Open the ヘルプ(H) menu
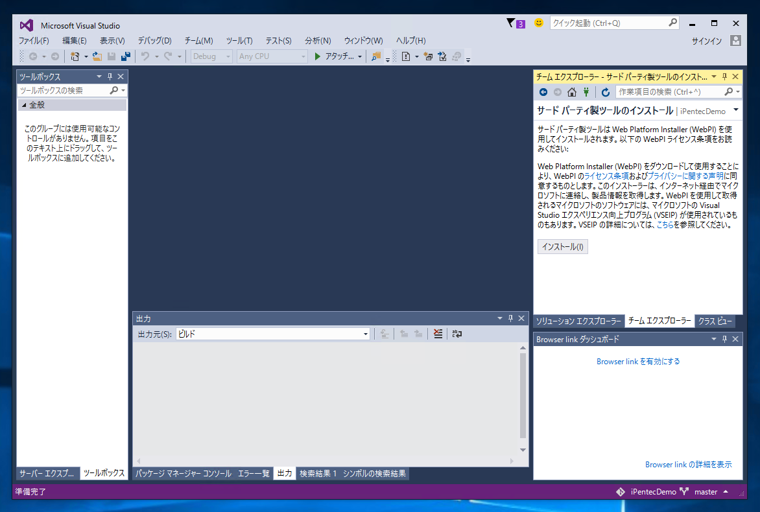The image size is (760, 512). [x=411, y=41]
